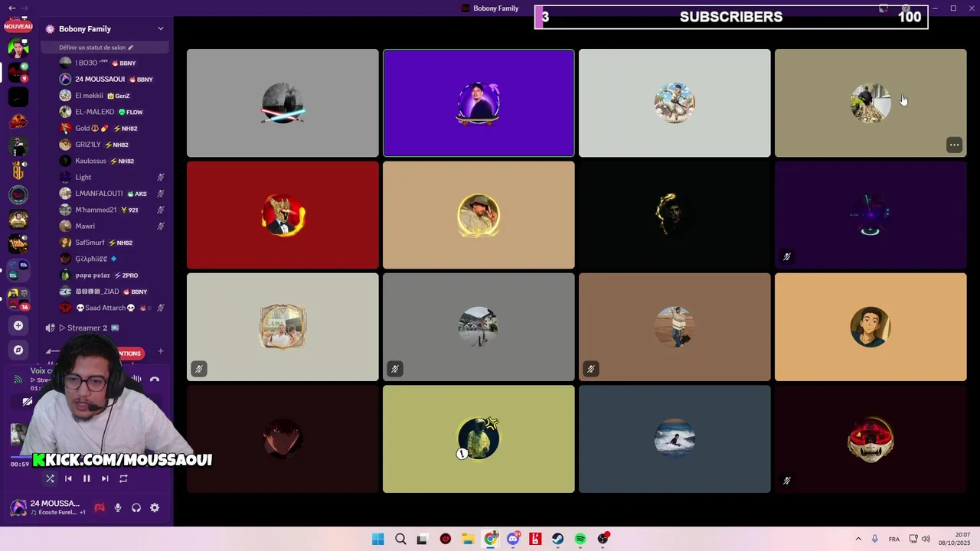The image size is (980, 551).
Task: Click LMANFALOUTI's muted microphone icon
Action: 161,194
